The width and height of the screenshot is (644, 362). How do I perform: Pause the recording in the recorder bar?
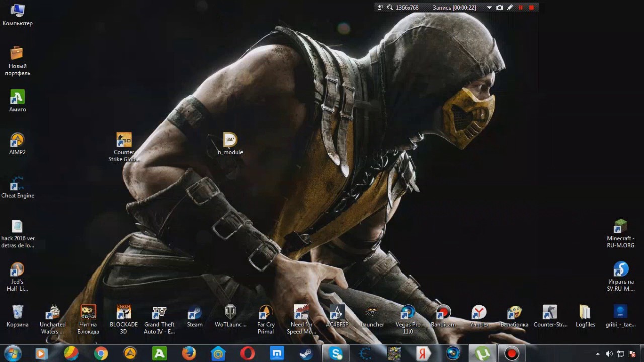coord(521,8)
